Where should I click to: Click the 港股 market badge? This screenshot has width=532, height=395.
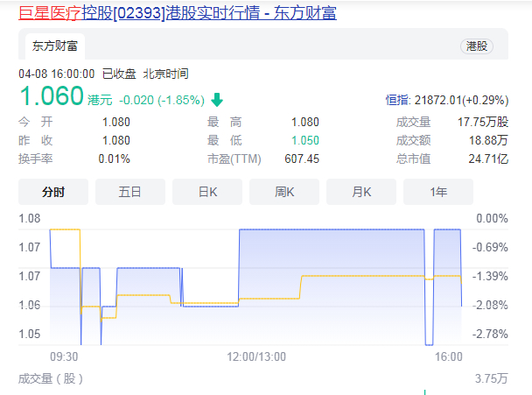[x=476, y=46]
